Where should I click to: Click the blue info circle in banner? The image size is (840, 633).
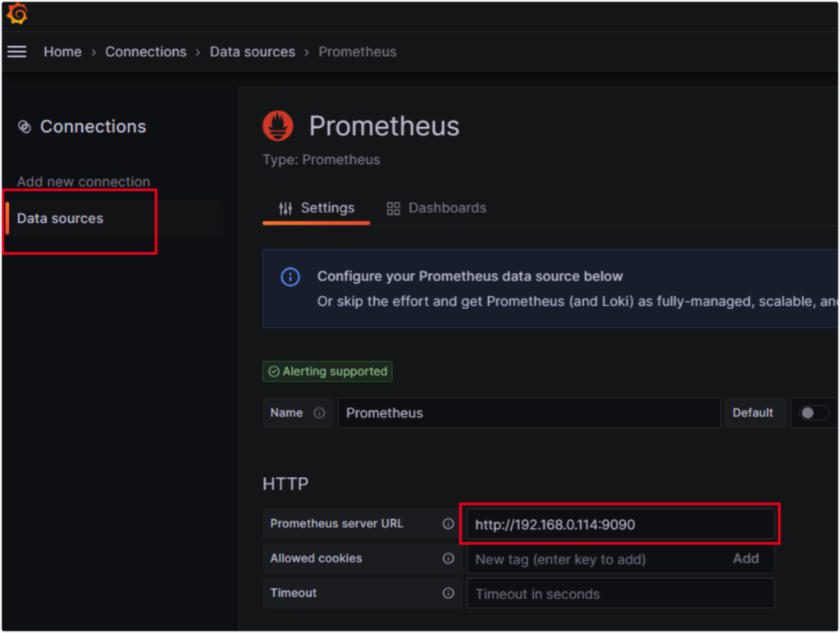pos(290,277)
